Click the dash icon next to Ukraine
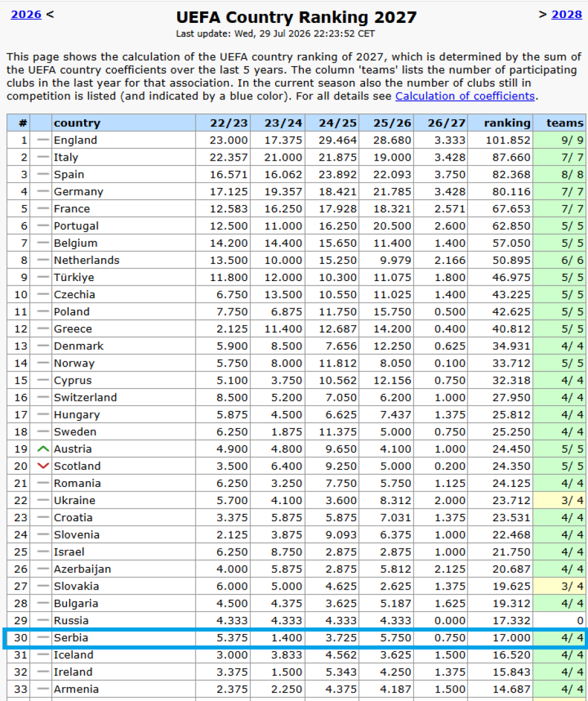 coord(43,500)
